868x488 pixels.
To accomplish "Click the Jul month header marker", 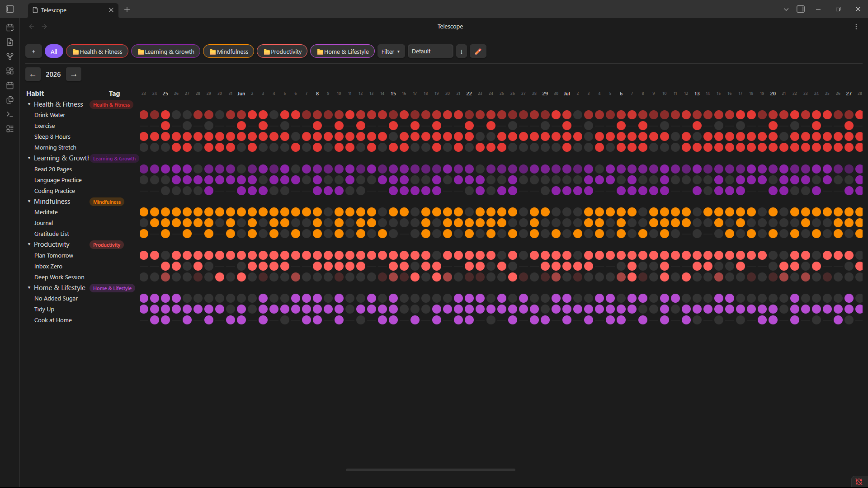I will [x=567, y=94].
